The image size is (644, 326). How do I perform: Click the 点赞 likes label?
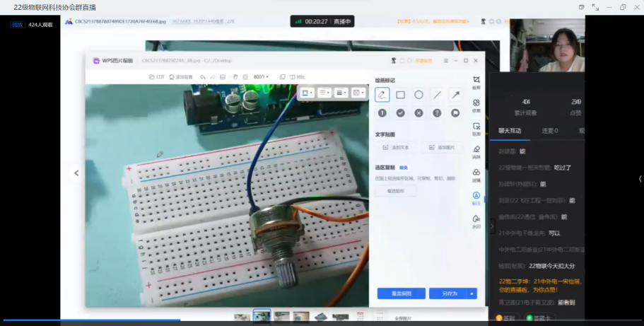[x=575, y=112]
